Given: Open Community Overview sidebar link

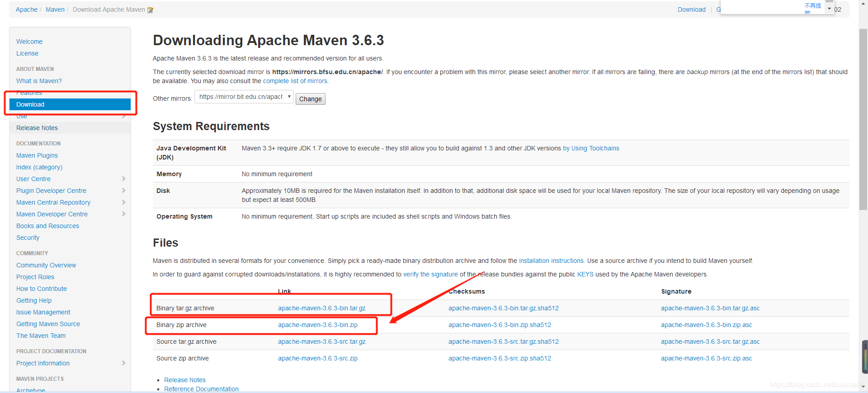Looking at the screenshot, I should click(46, 265).
